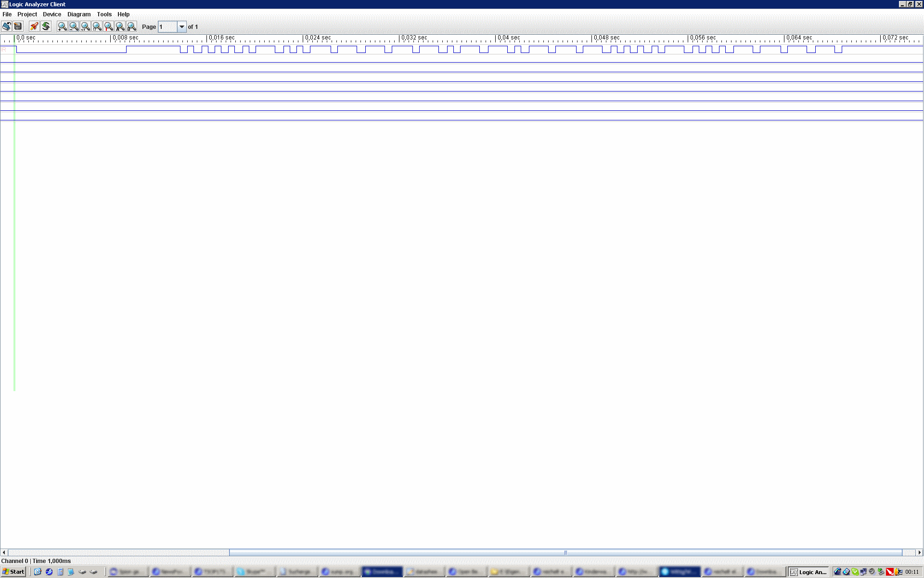The height and width of the screenshot is (578, 924).
Task: Click the Zoom out magnifier icon
Action: [74, 26]
